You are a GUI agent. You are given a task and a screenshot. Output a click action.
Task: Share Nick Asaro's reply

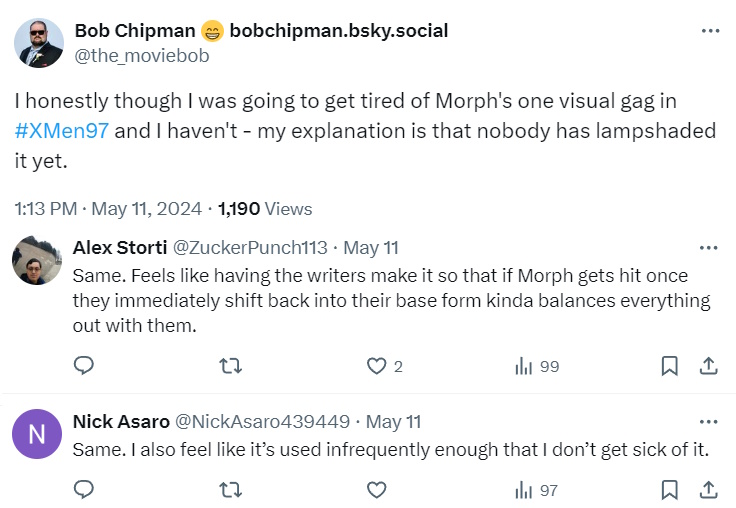706,489
